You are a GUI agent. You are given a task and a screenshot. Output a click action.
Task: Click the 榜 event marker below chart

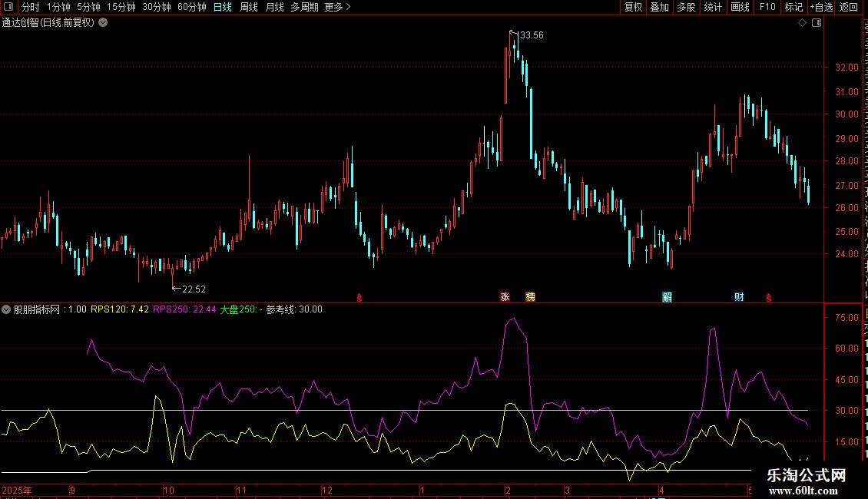pos(530,297)
